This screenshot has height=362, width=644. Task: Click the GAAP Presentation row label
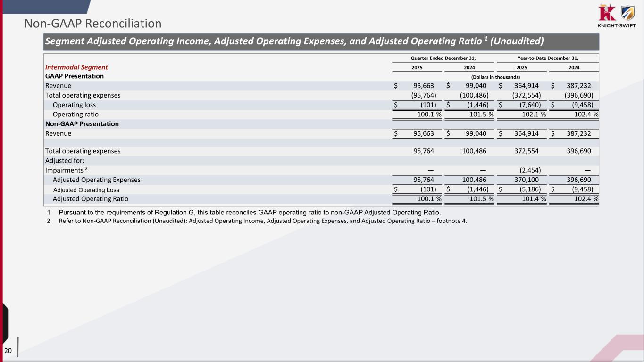coord(74,76)
